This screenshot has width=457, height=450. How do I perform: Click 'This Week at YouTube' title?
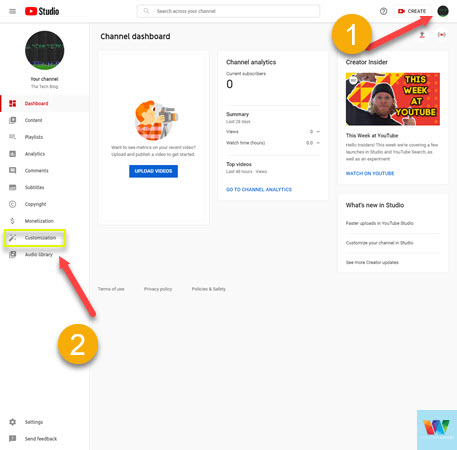pyautogui.click(x=372, y=135)
